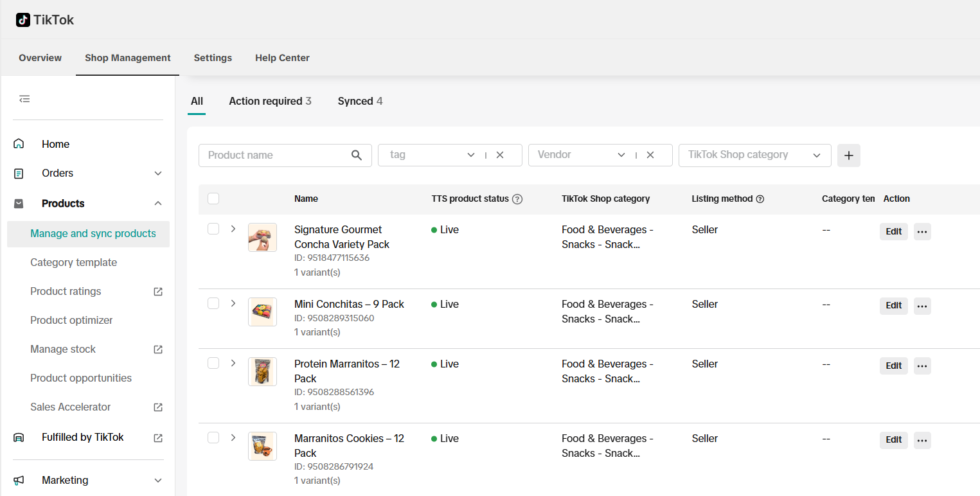Expand variants of Signature Gourmet Concha row
Image resolution: width=980 pixels, height=496 pixels.
[x=233, y=229]
